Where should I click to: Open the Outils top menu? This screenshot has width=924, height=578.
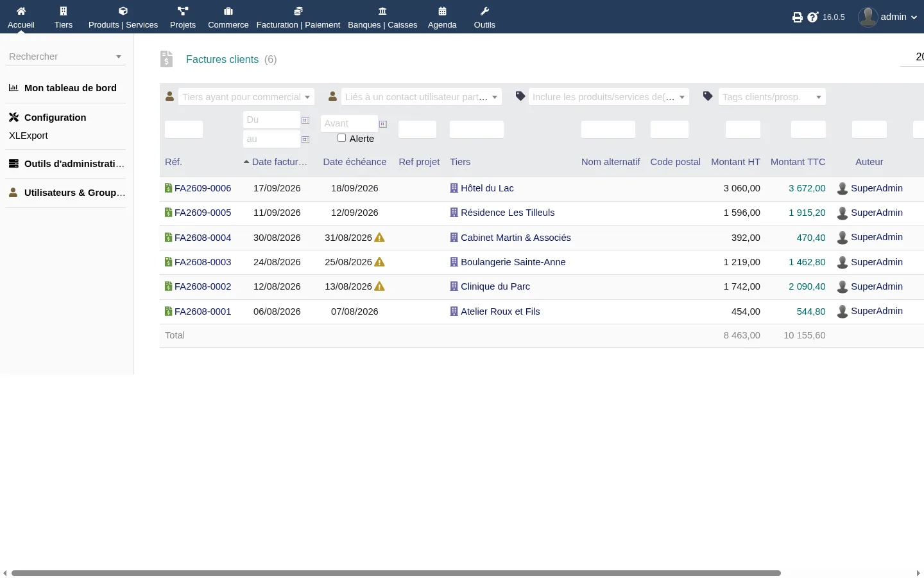tap(484, 17)
